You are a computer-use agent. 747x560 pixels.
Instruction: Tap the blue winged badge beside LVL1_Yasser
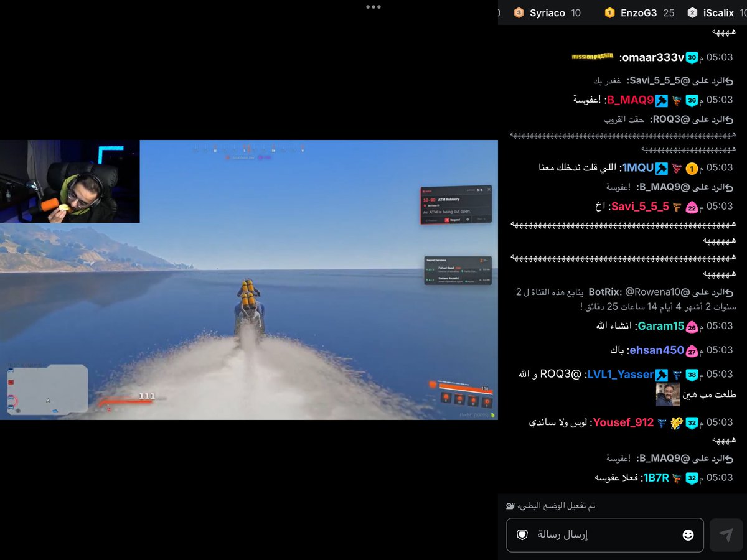pyautogui.click(x=677, y=375)
